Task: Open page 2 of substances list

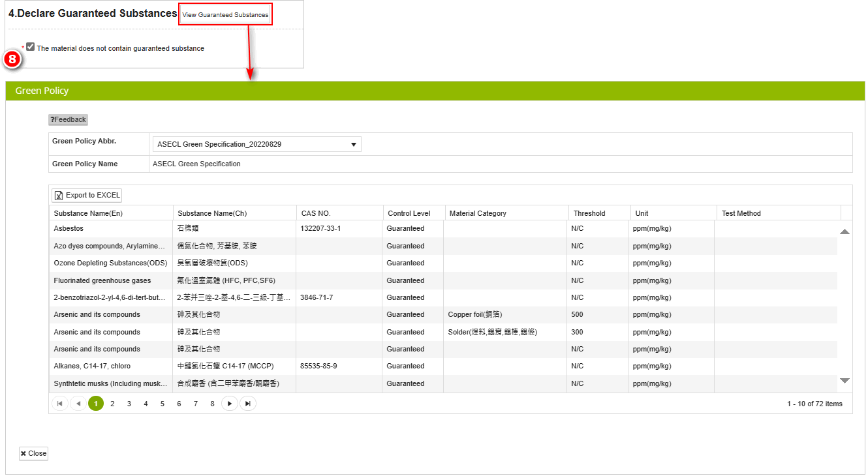Action: tap(112, 404)
